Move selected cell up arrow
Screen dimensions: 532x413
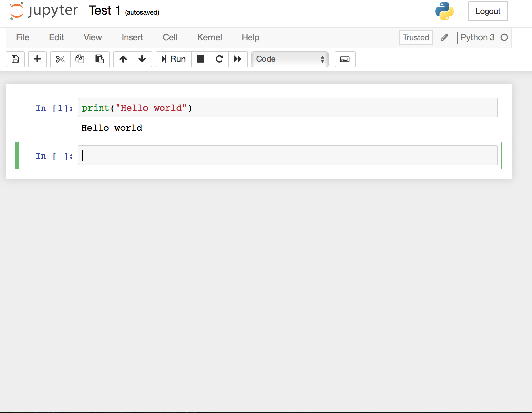(123, 59)
